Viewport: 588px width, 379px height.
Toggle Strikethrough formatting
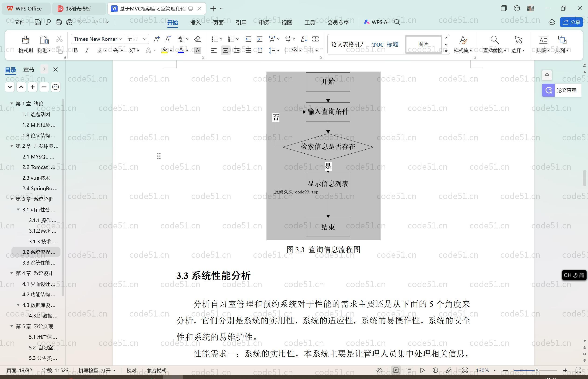[x=115, y=50]
